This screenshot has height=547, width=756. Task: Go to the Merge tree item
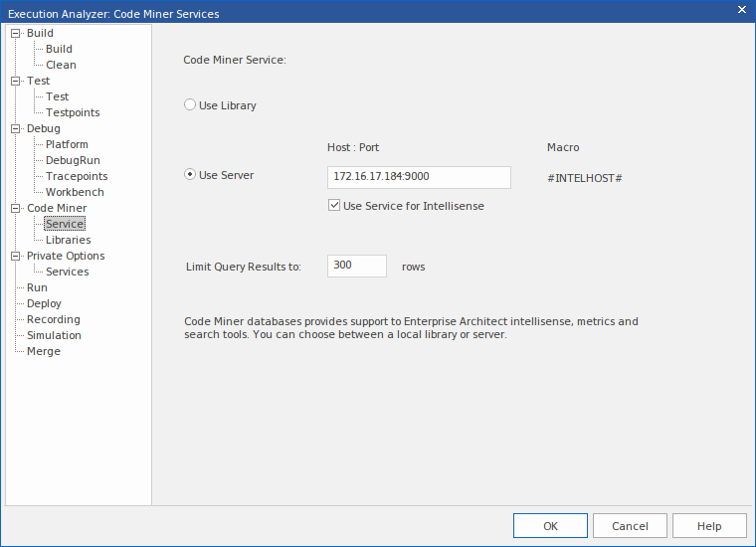(x=44, y=351)
